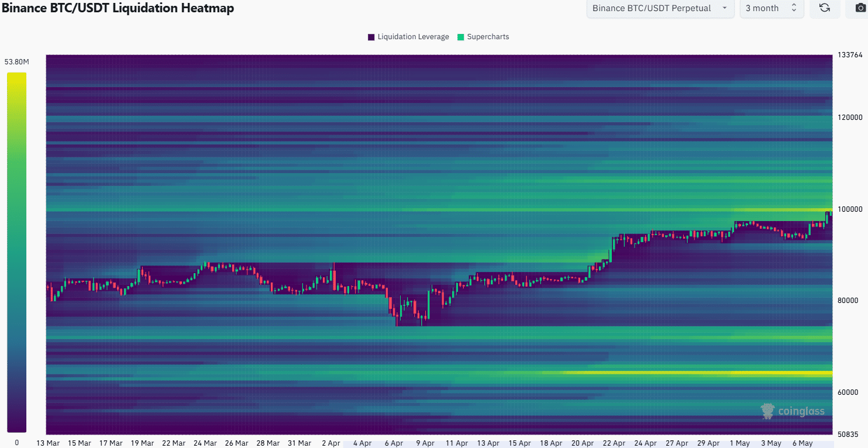Image resolution: width=868 pixels, height=448 pixels.
Task: Click the 9 Apr date label
Action: 425,443
